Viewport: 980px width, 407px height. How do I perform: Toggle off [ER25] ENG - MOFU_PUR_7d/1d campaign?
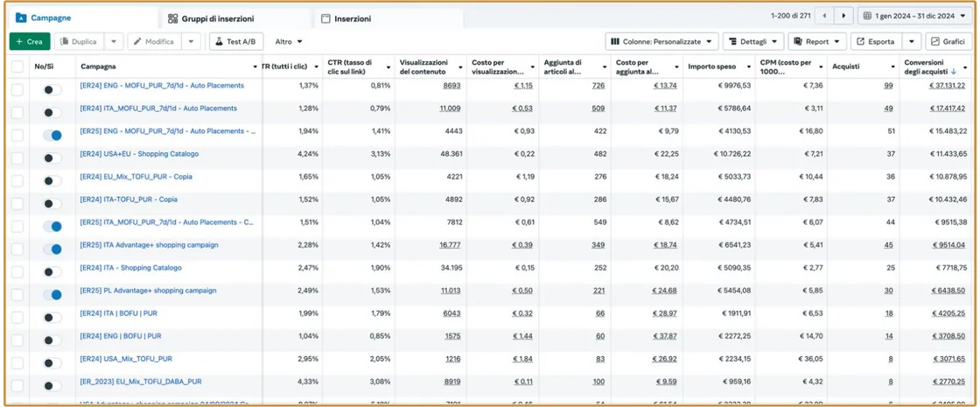point(52,136)
